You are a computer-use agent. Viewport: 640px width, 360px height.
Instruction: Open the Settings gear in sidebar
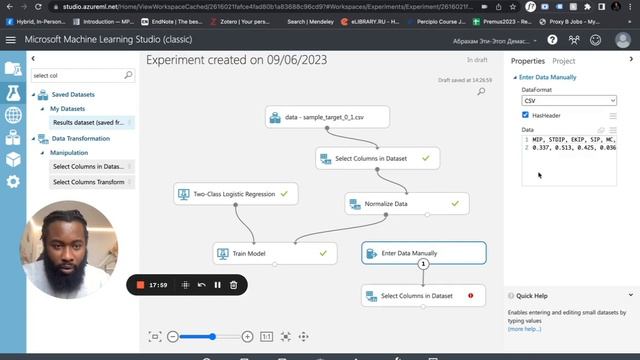tap(13, 181)
